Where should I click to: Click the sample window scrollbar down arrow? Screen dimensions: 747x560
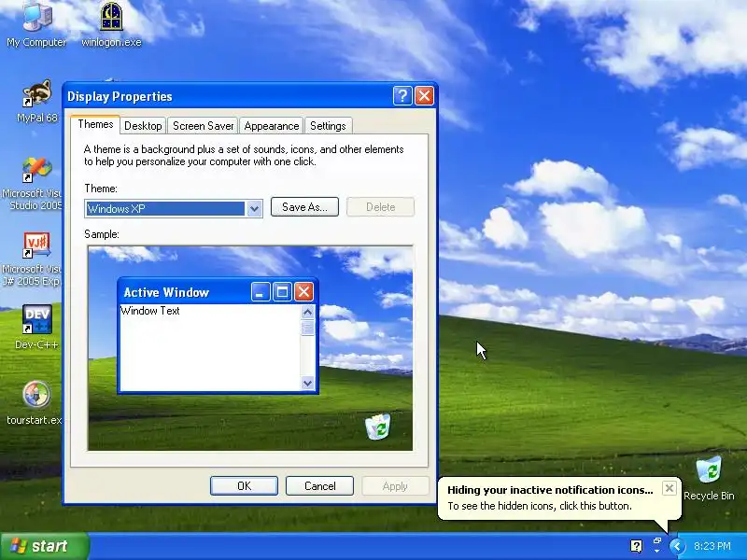308,383
